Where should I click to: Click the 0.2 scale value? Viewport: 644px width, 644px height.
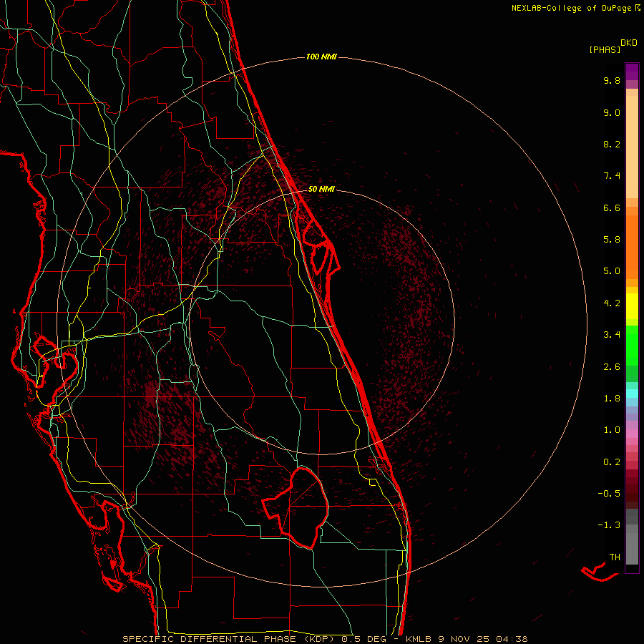[612, 462]
